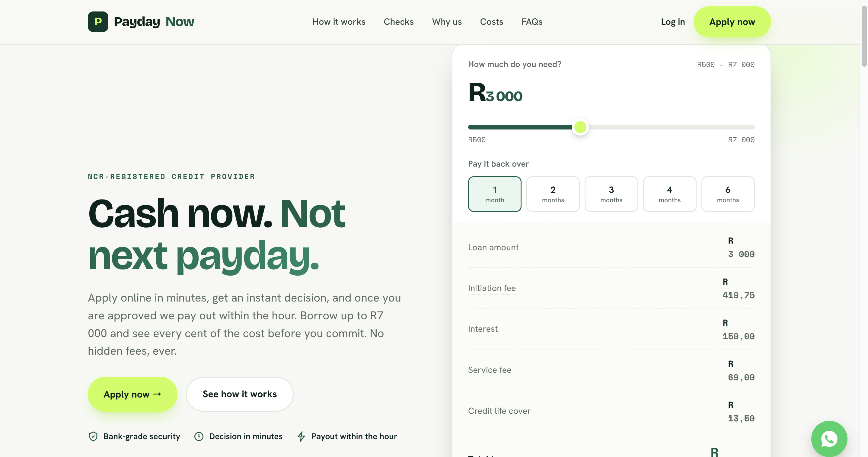Click the 13,50 credit life value
The height and width of the screenshot is (457, 868).
click(x=741, y=419)
